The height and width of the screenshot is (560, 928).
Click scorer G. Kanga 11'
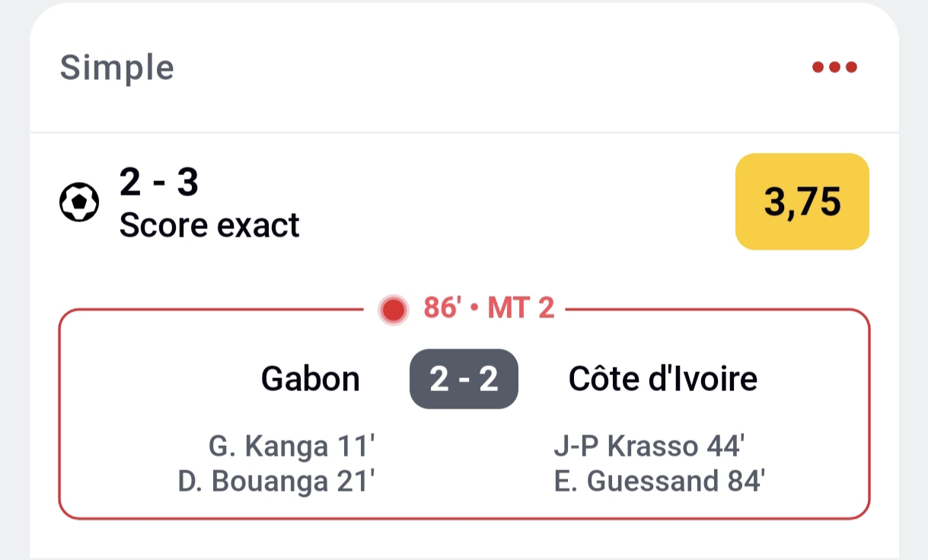[x=292, y=447]
